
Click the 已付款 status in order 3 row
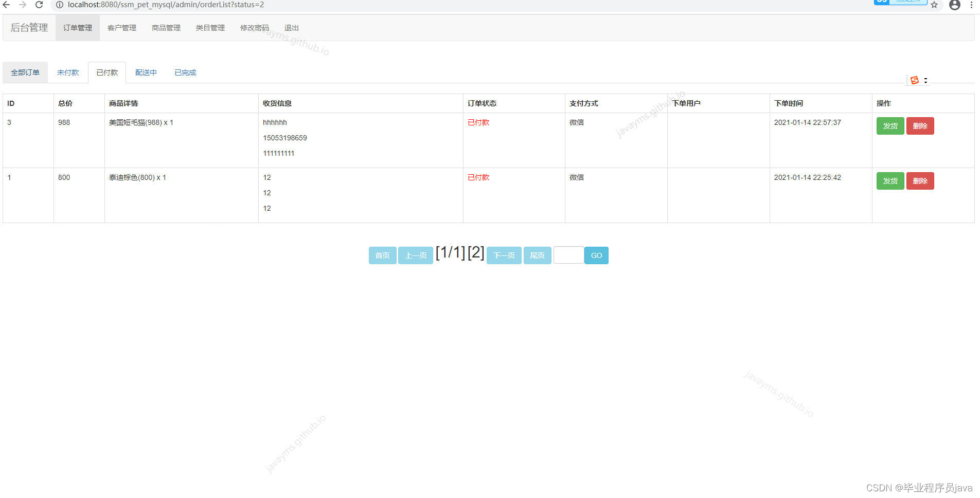tap(478, 122)
